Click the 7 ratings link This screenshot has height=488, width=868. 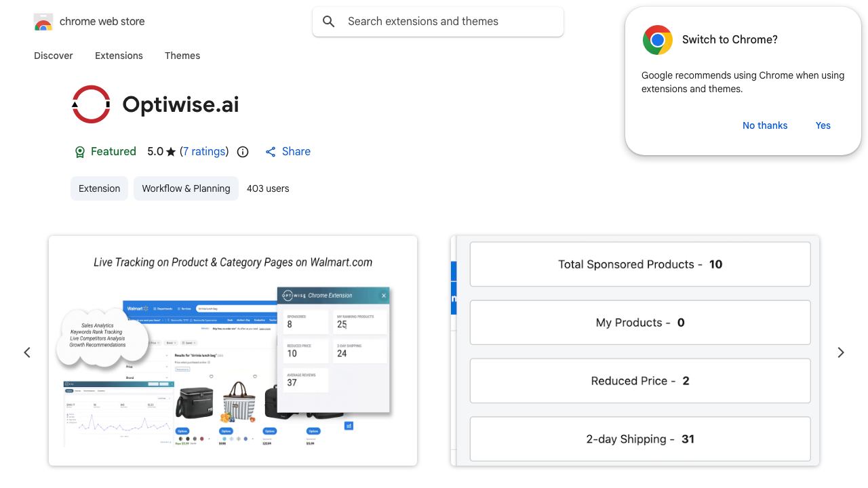(x=204, y=152)
